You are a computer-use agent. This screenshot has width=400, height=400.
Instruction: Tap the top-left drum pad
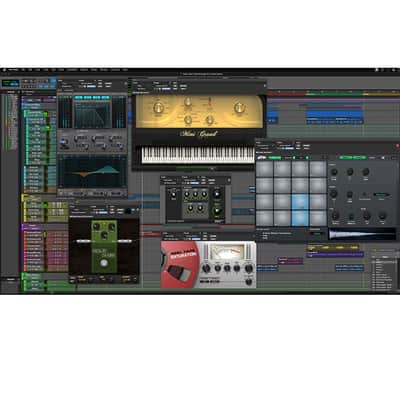coord(265,169)
